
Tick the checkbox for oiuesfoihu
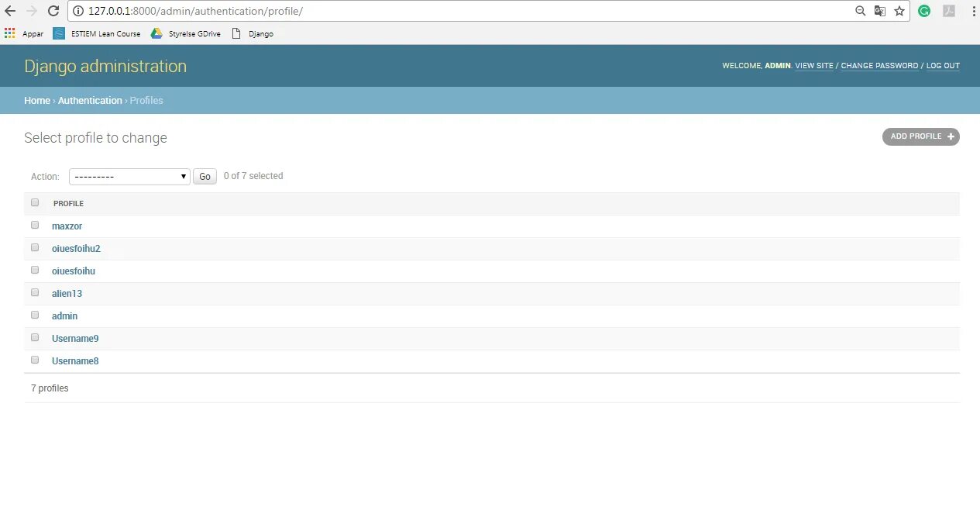(x=35, y=270)
